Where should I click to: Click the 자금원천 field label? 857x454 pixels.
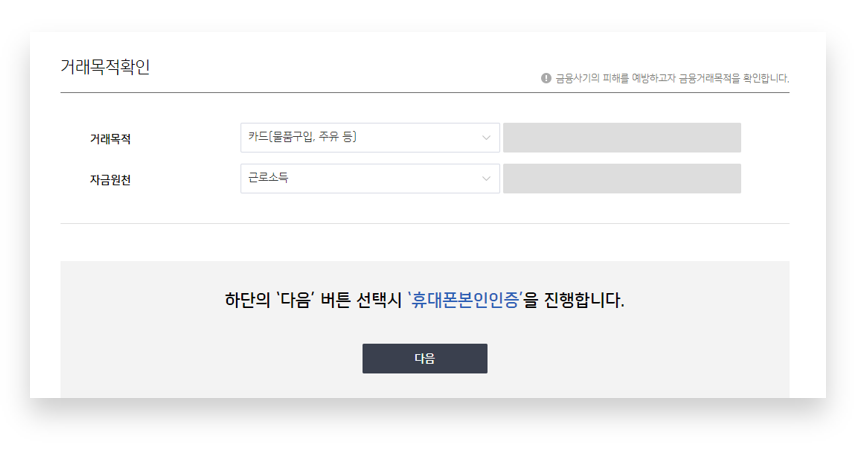[110, 180]
